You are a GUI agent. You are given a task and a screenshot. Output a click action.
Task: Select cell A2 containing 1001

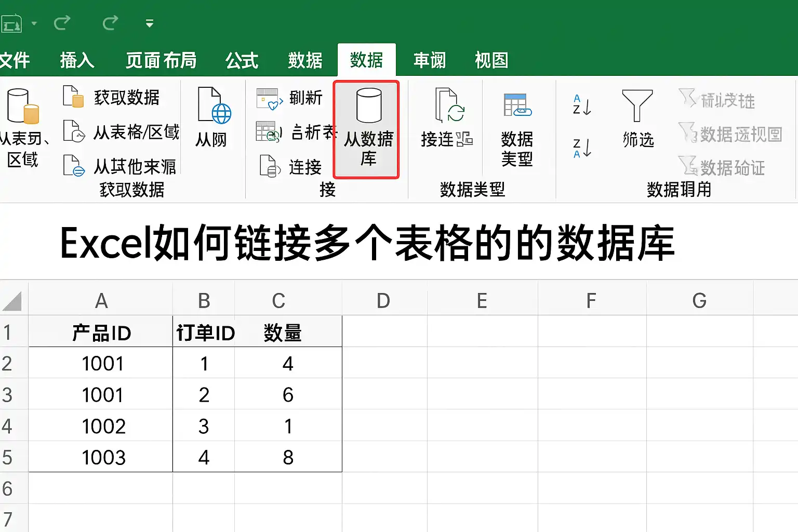(x=101, y=363)
